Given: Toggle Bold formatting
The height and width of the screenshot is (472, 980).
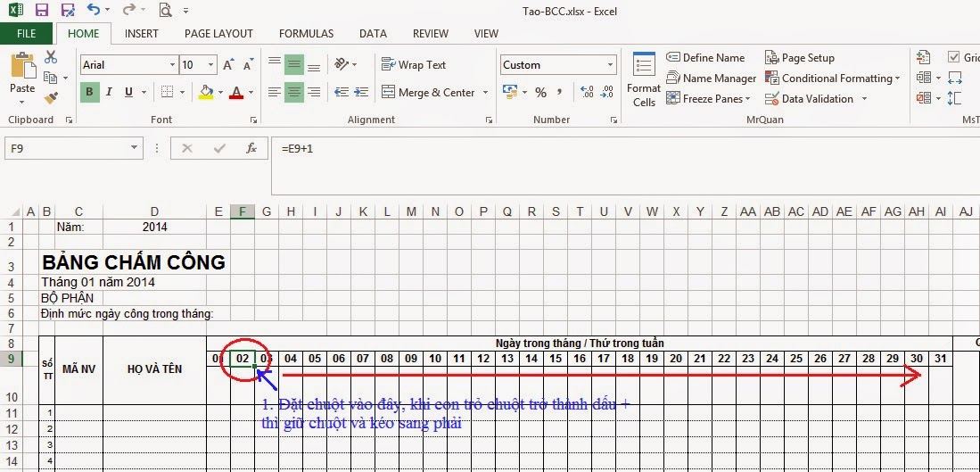Looking at the screenshot, I should (89, 92).
